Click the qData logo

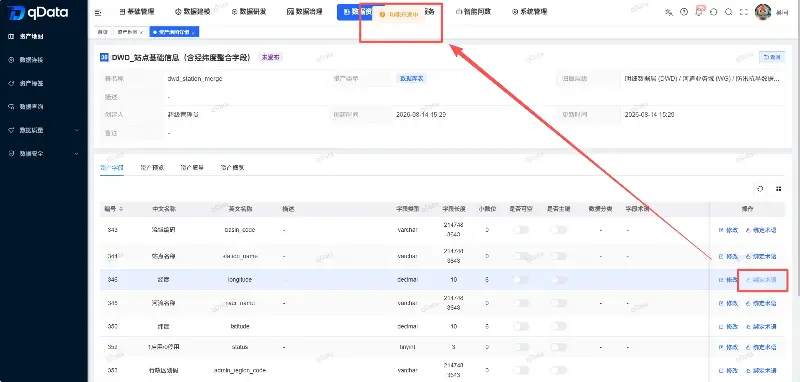(38, 12)
